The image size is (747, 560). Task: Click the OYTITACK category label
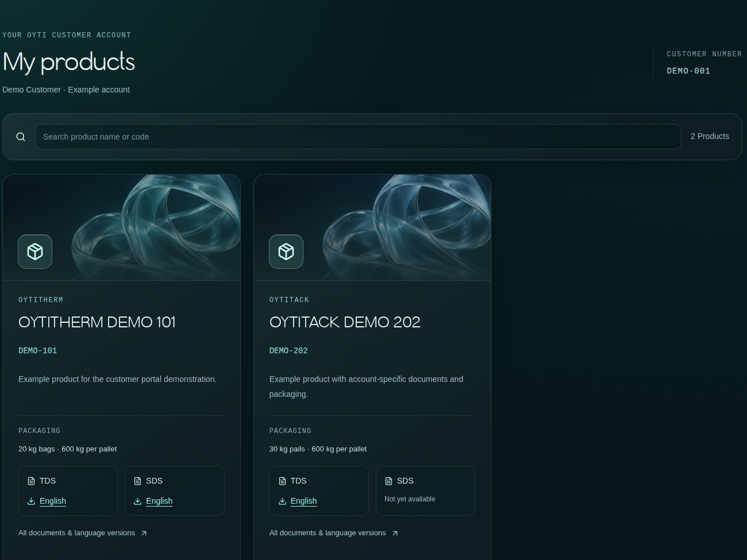click(x=289, y=300)
